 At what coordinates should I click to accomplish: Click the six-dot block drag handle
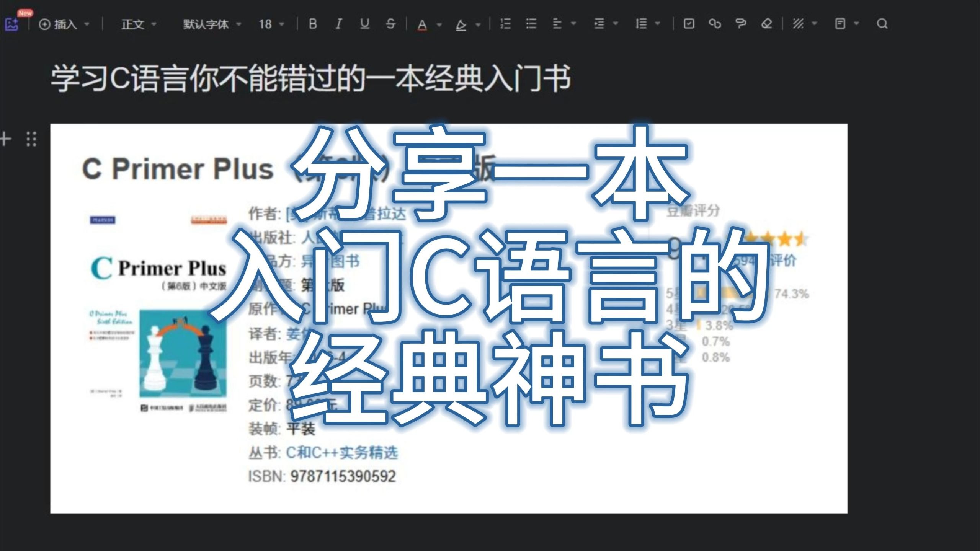31,139
